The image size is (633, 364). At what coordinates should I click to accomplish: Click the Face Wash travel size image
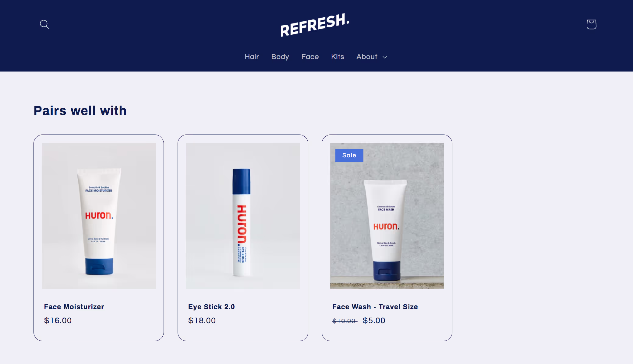pyautogui.click(x=387, y=215)
